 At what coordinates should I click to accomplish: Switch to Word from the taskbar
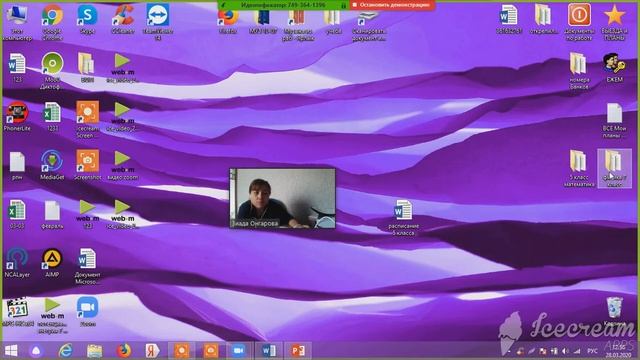pyautogui.click(x=268, y=351)
